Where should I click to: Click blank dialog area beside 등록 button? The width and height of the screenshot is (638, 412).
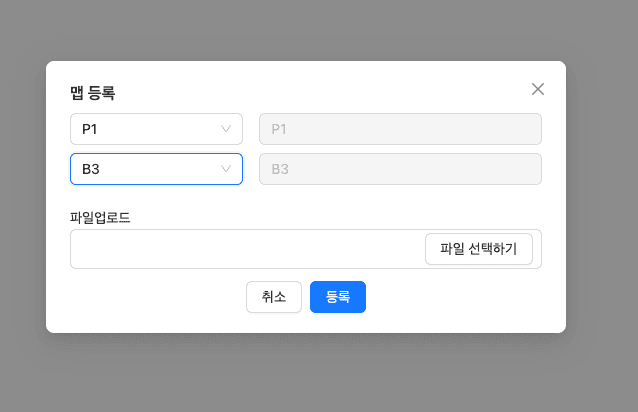pyautogui.click(x=460, y=298)
